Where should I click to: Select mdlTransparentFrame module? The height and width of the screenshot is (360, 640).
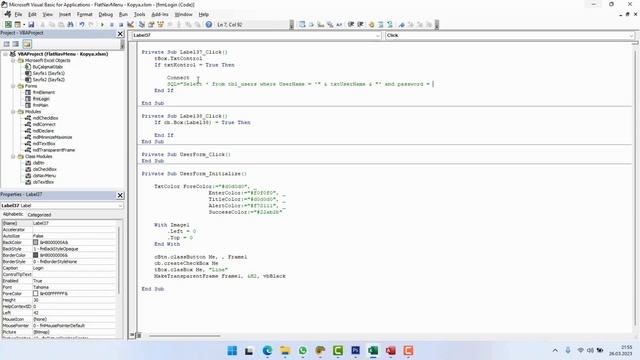pyautogui.click(x=54, y=150)
